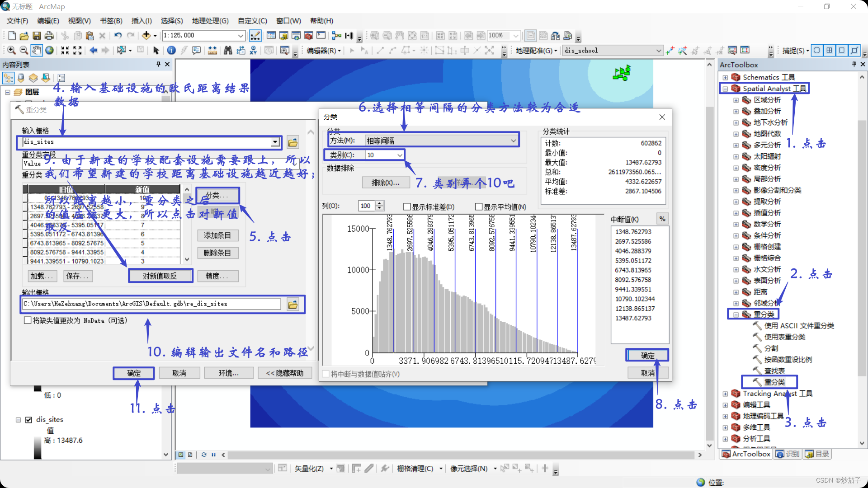Confirm the Classification dialog with OK
868x488 pixels.
point(647,356)
